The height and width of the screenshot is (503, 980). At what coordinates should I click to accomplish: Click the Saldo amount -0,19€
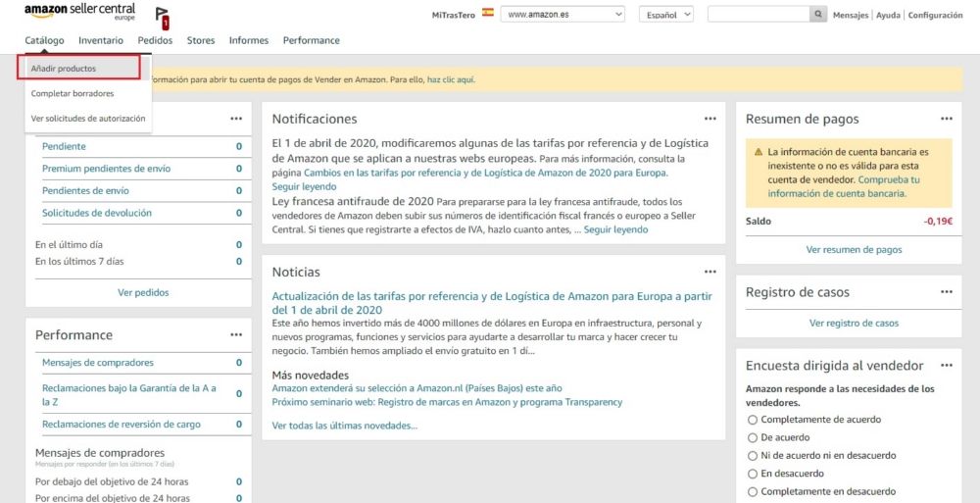click(x=938, y=221)
